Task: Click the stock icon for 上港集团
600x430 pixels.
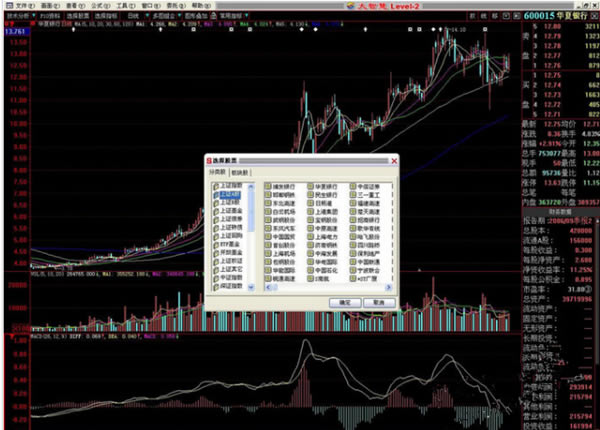Action: click(310, 212)
